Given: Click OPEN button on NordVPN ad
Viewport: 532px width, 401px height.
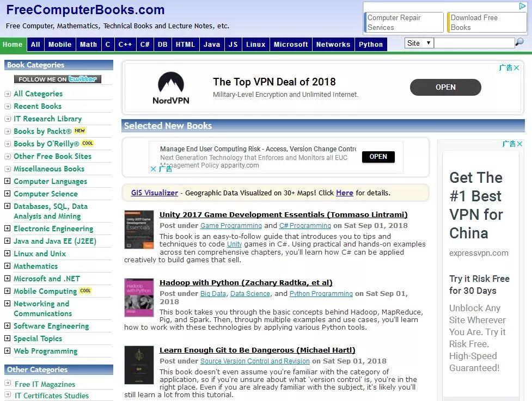Looking at the screenshot, I should coord(445,87).
